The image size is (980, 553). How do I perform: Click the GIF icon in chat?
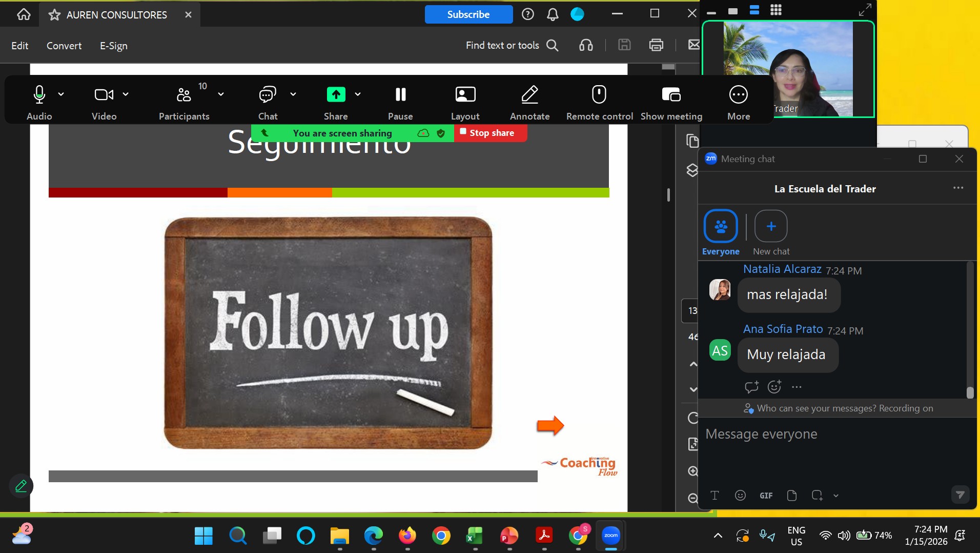[x=766, y=496]
